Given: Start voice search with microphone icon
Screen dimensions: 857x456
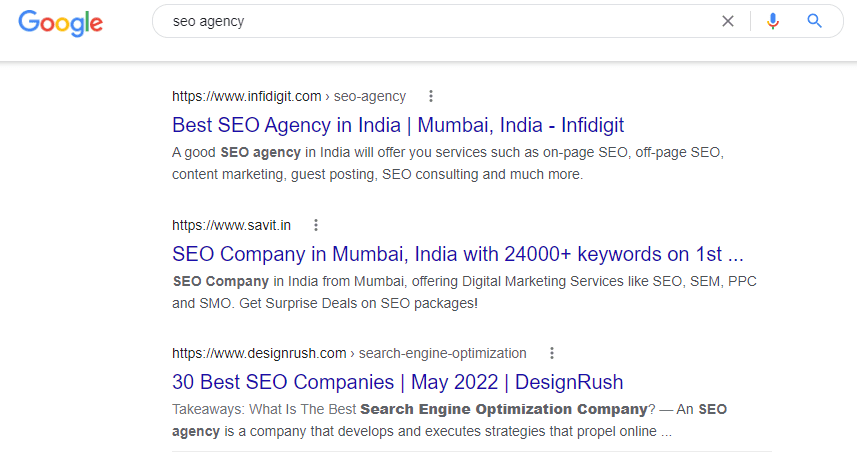Looking at the screenshot, I should (773, 21).
